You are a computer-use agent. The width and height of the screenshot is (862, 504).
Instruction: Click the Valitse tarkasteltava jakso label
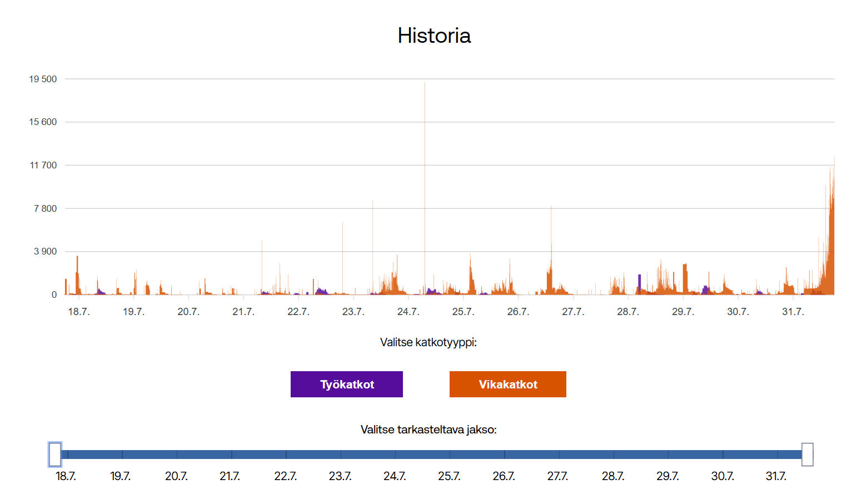tap(428, 430)
